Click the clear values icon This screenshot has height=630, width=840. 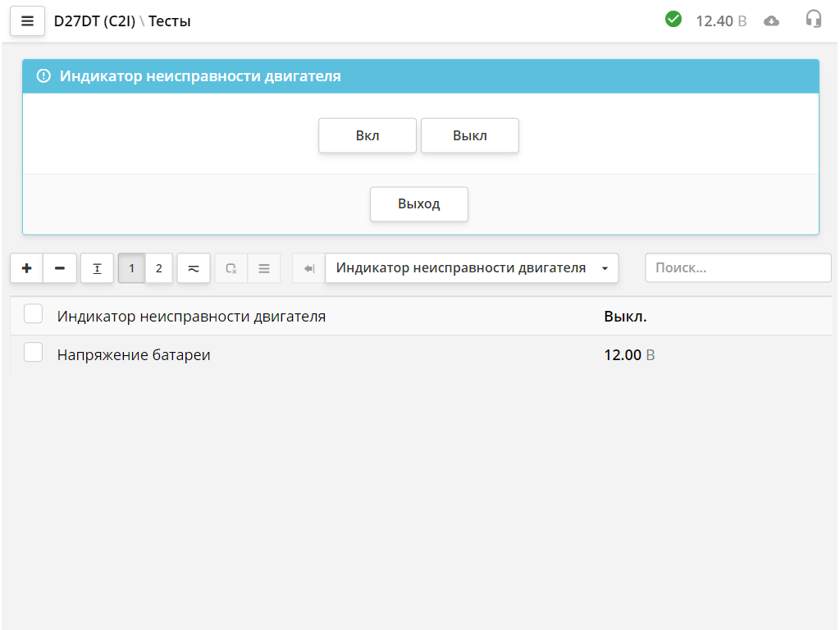pos(231,267)
